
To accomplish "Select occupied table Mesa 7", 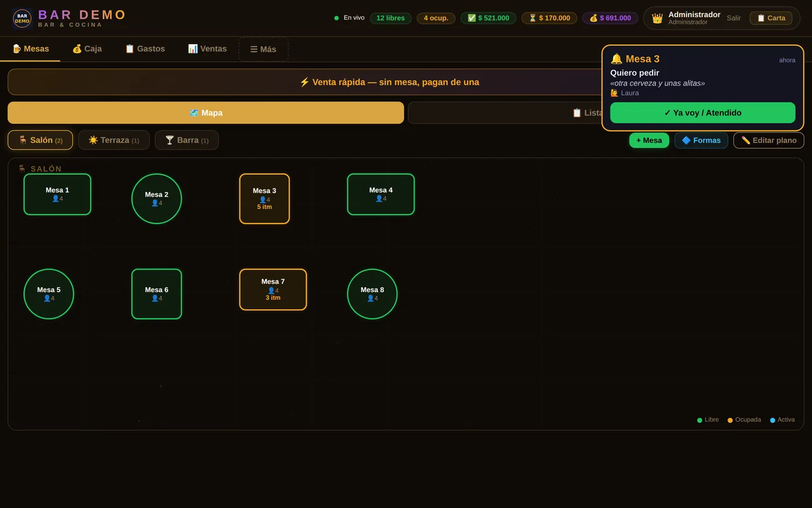I will 273,290.
